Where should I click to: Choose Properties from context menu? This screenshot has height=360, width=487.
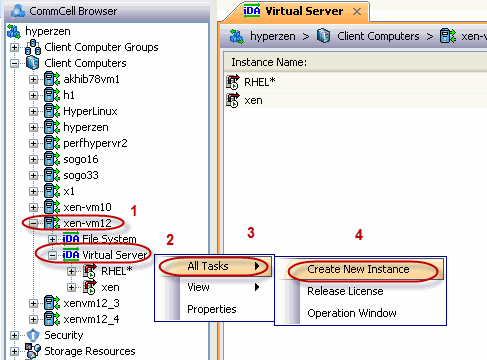click(214, 309)
